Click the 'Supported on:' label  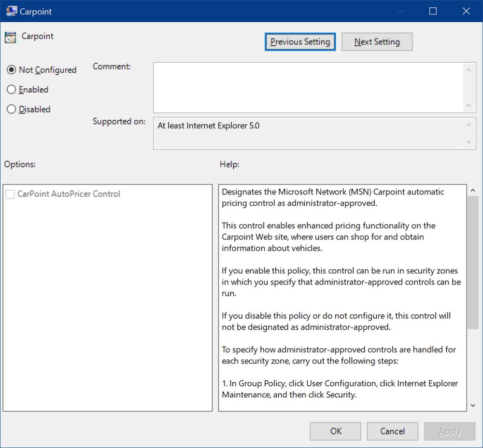[119, 121]
